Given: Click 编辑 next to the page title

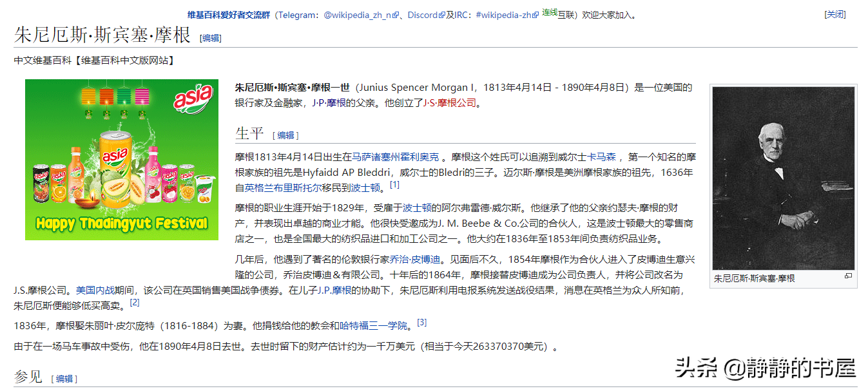Looking at the screenshot, I should click(211, 38).
